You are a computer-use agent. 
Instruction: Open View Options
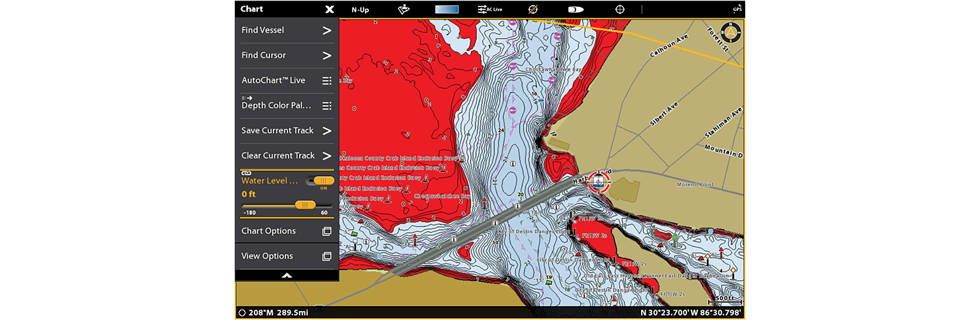click(287, 256)
